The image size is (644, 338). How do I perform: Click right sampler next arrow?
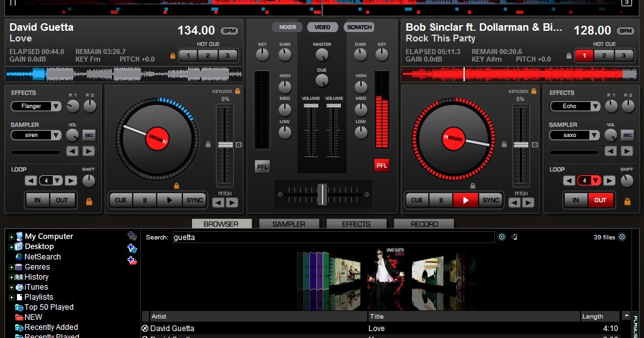tap(627, 151)
